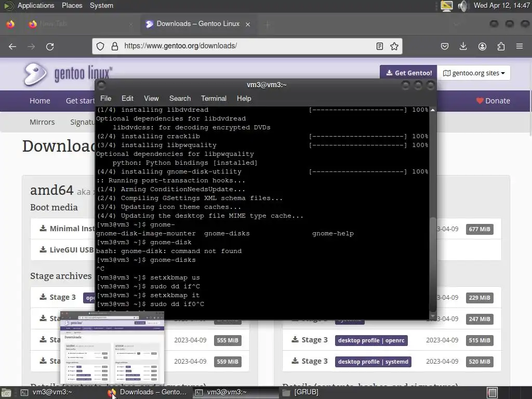Click the Donate link
The image size is (532, 399).
tap(493, 101)
